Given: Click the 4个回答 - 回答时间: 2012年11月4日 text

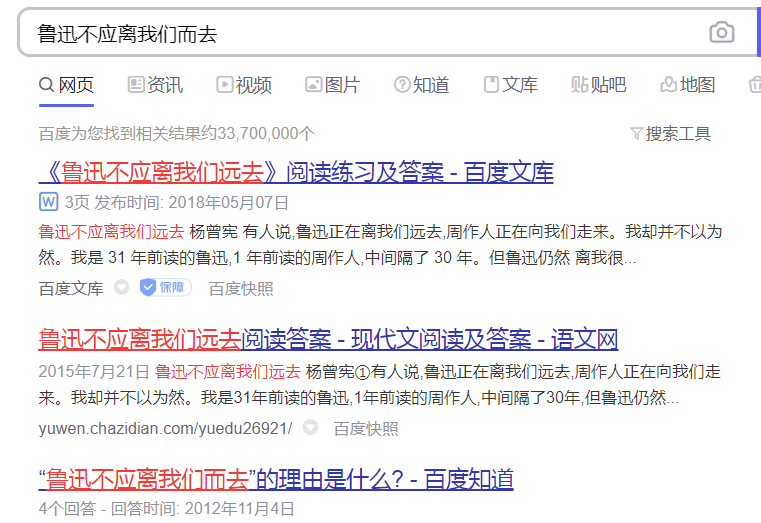Looking at the screenshot, I should pos(166,508).
